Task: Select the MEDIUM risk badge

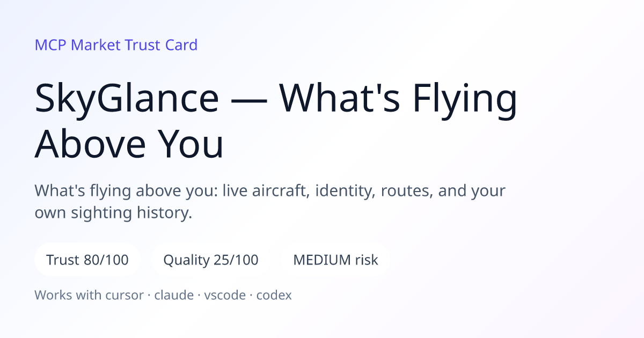Action: pos(335,260)
